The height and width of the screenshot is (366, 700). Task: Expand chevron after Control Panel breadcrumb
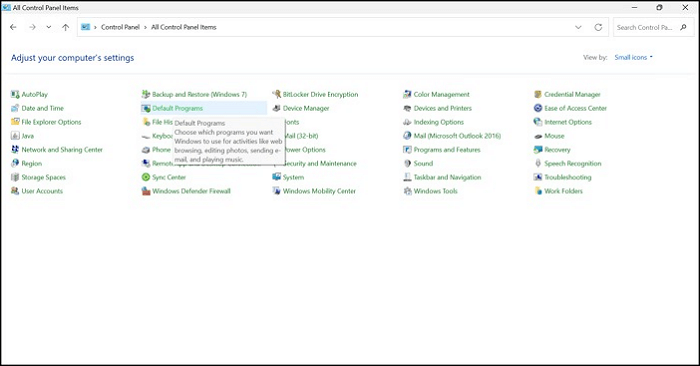[146, 27]
